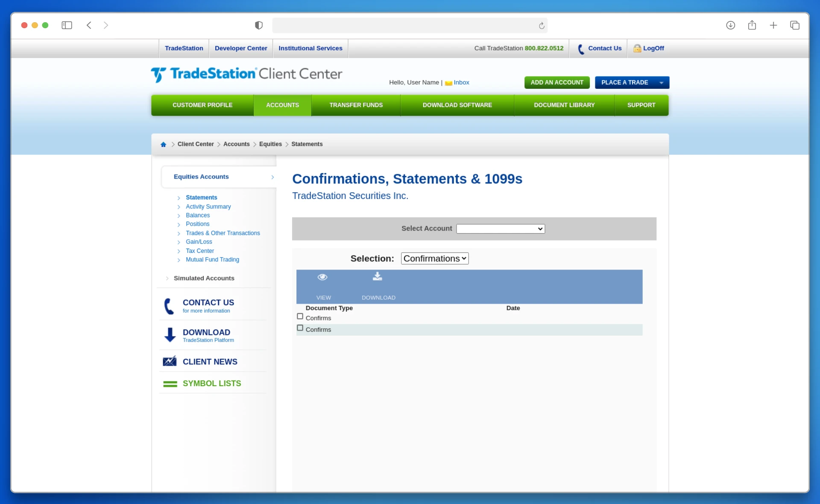This screenshot has height=504, width=820.
Task: Click the Contact Us phone icon in sidebar
Action: (x=169, y=306)
